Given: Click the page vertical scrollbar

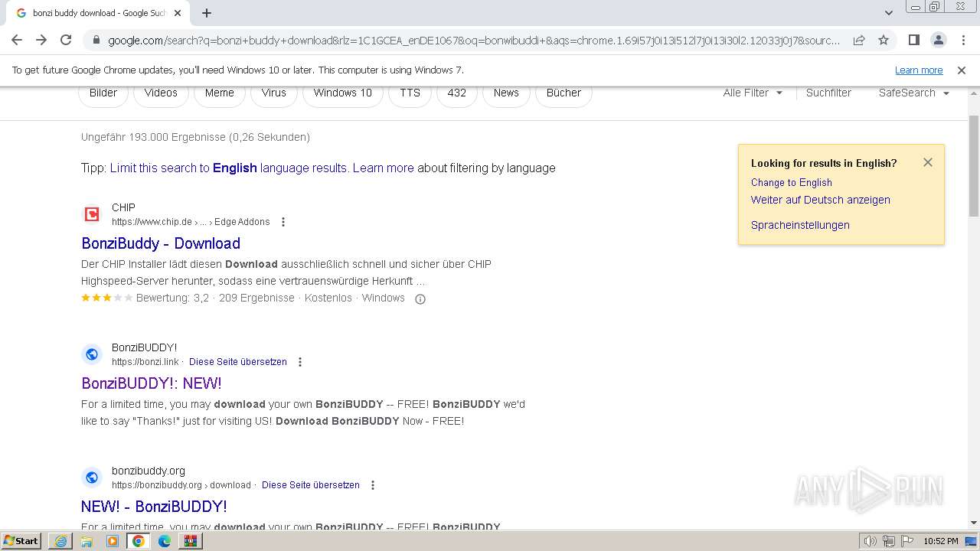Looking at the screenshot, I should pos(974,165).
